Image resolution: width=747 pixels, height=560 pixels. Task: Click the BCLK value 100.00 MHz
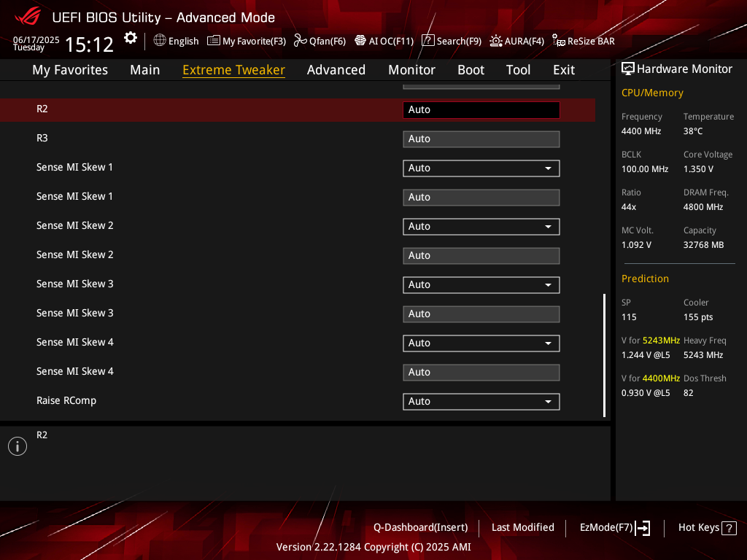pos(645,169)
